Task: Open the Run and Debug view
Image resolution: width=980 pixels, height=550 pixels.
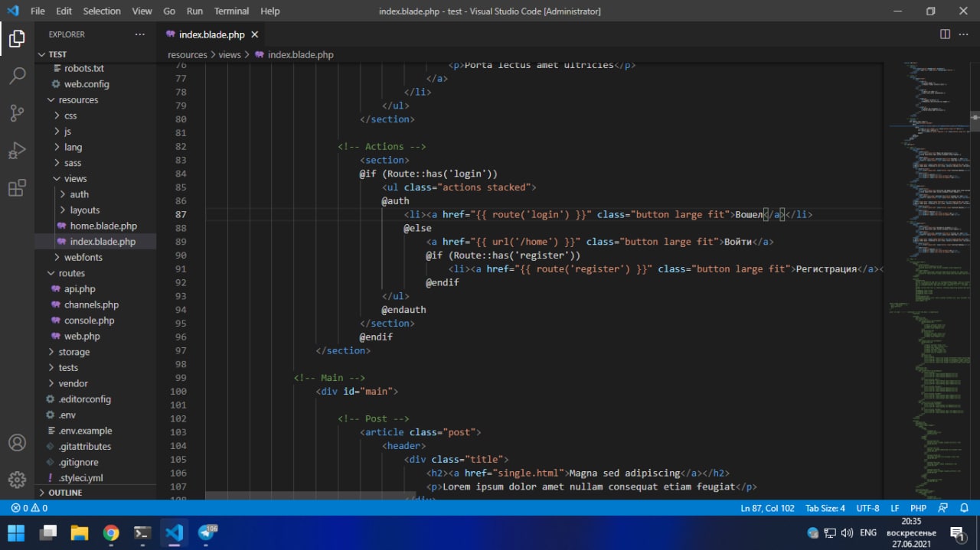Action: pos(17,151)
